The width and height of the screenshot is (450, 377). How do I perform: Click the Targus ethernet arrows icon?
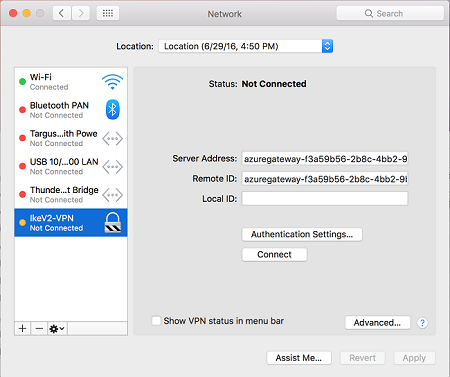(x=113, y=138)
